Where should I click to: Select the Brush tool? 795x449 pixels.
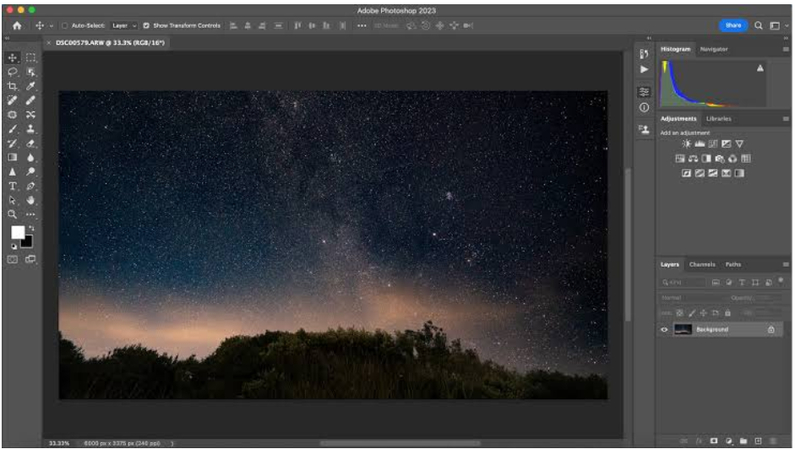[x=13, y=129]
